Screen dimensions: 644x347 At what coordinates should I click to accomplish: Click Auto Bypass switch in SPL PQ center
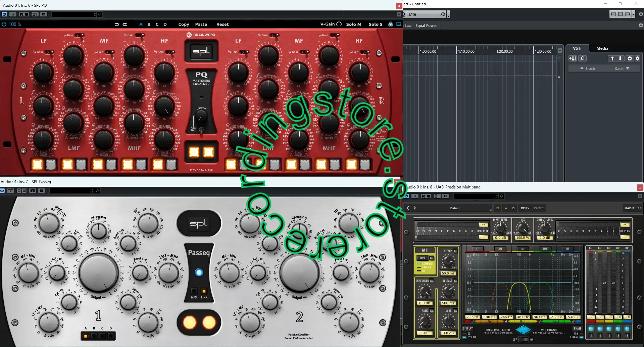point(201,130)
